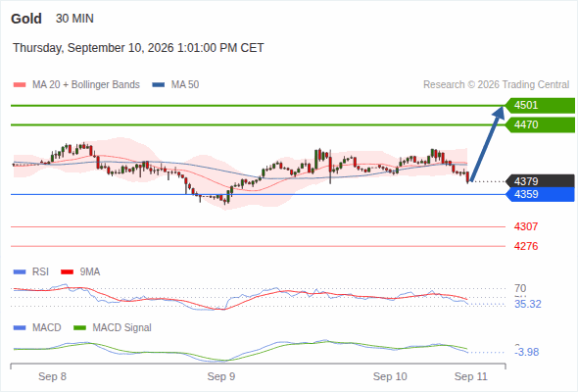Screen dimensions: 578x392
Task: Click the green MACD Signal legend swatch
Action: coord(80,328)
